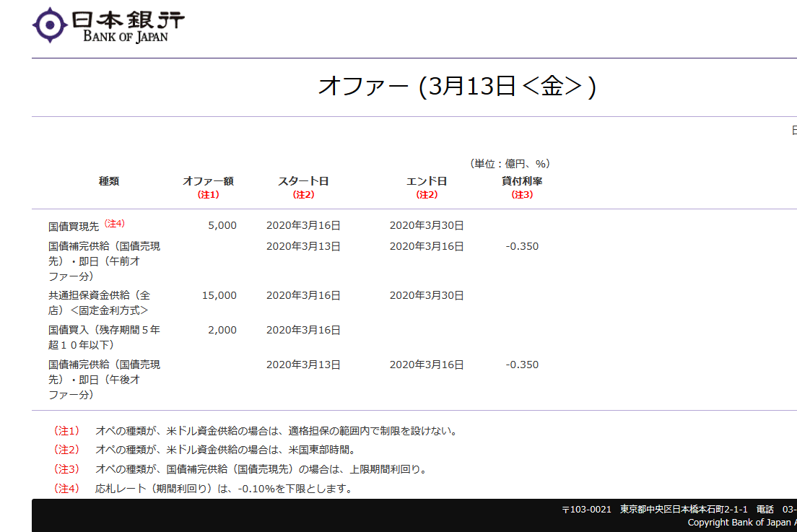
Task: Click the offer amount 15,000
Action: 219,295
